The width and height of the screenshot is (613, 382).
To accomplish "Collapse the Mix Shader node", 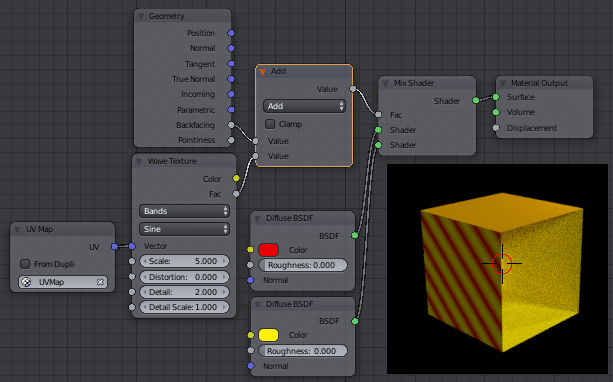I will click(385, 84).
